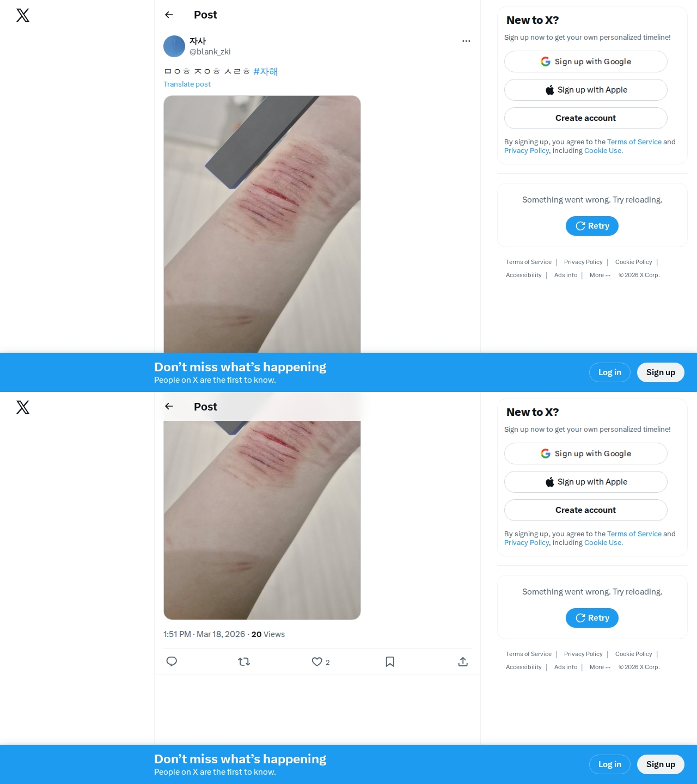The image size is (697, 784).
Task: Click Retry in the upper error panel
Action: [592, 226]
